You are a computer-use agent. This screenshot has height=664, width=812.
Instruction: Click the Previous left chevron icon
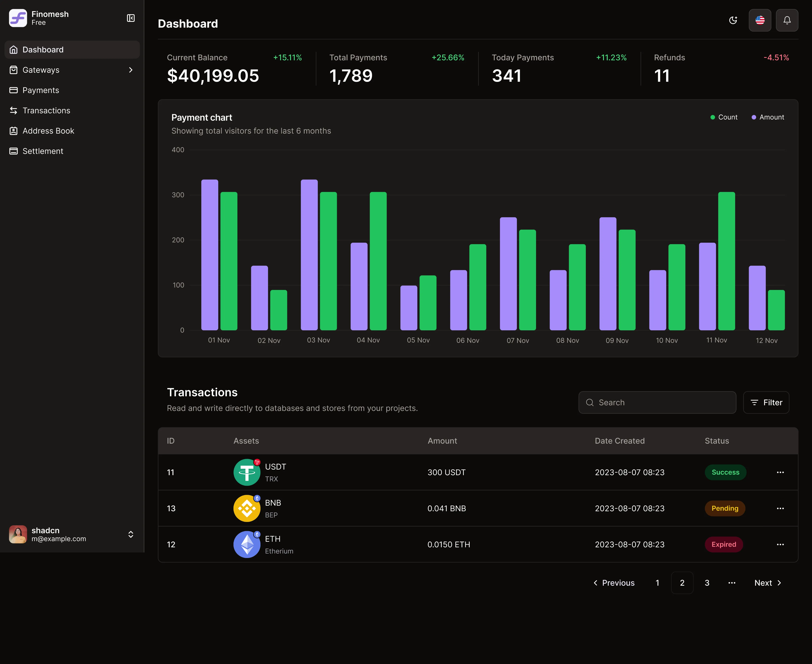pyautogui.click(x=595, y=583)
